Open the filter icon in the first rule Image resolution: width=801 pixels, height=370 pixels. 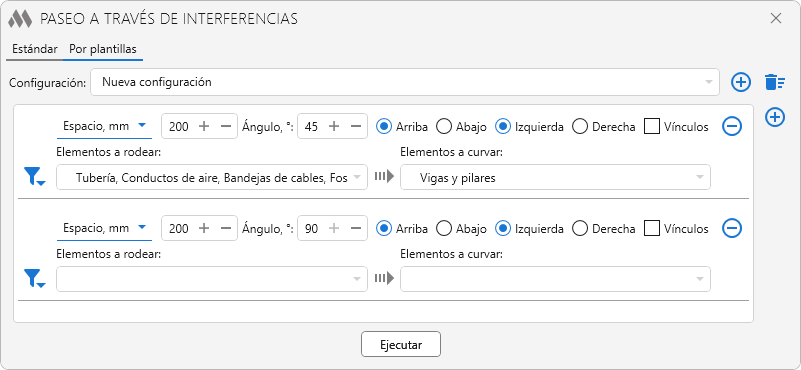34,177
